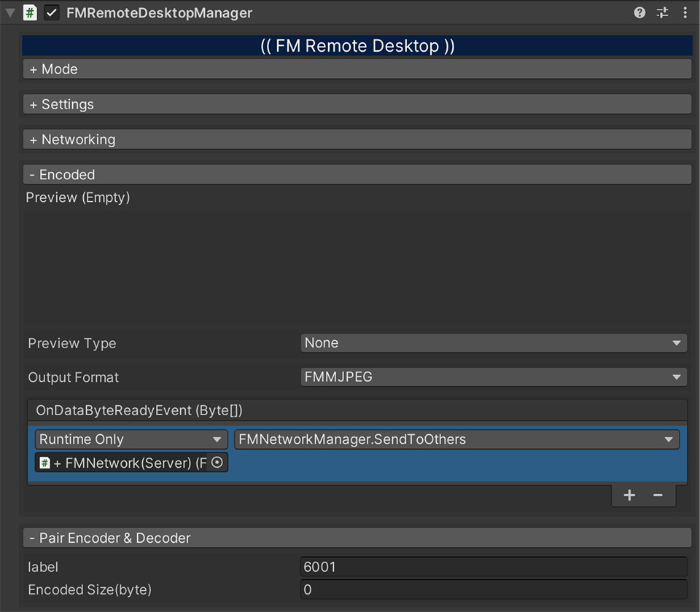Disable the FMRemoteDesktopManager component checkbox
Viewport: 700px width, 612px height.
(x=50, y=12)
